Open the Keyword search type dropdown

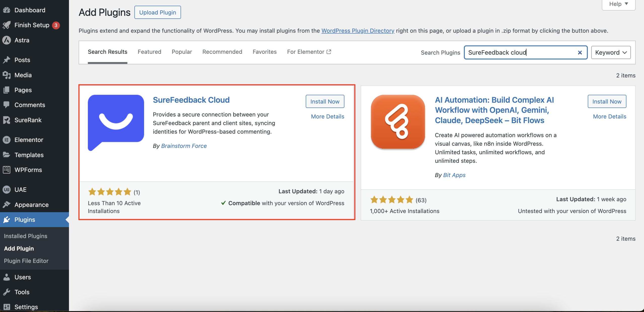611,53
